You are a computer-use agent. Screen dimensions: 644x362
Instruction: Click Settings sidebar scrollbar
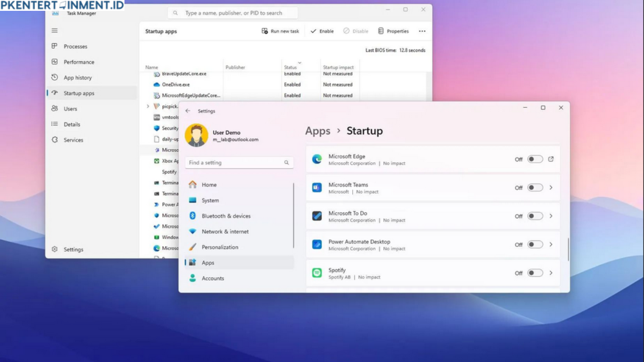point(294,215)
